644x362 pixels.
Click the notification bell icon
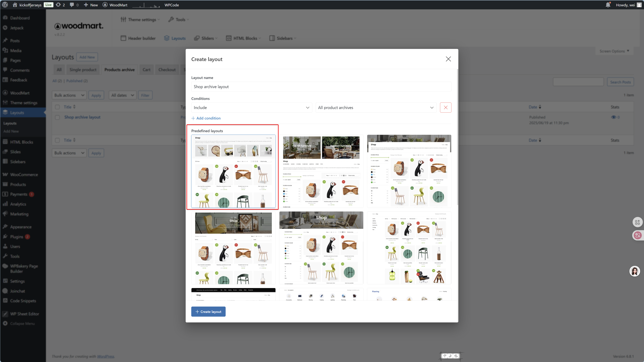click(608, 5)
